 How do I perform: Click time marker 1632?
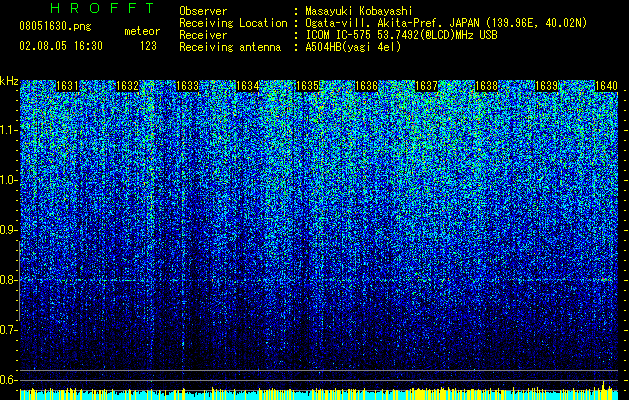click(127, 86)
